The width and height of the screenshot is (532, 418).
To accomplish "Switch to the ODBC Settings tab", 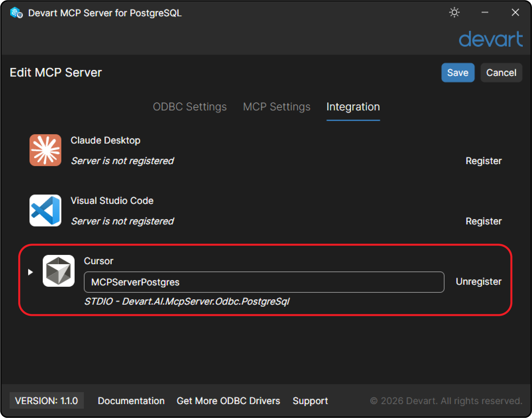I will point(190,107).
